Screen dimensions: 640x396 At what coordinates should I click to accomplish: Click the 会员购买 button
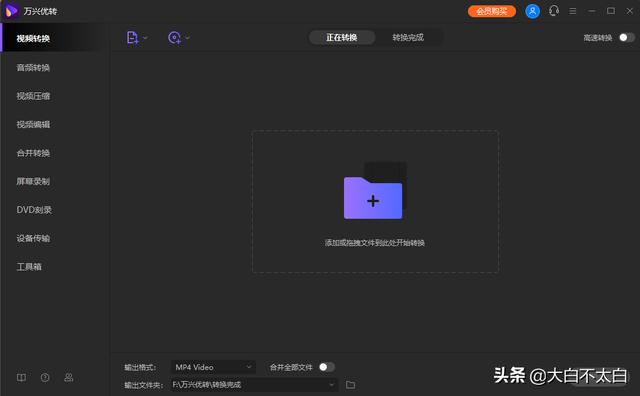point(492,11)
